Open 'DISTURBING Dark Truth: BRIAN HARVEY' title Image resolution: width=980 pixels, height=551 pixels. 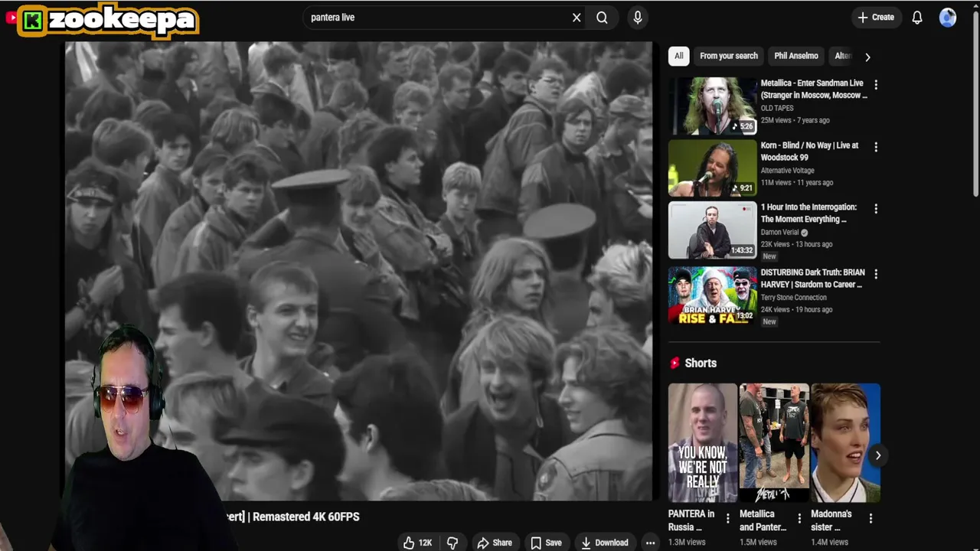tap(812, 278)
